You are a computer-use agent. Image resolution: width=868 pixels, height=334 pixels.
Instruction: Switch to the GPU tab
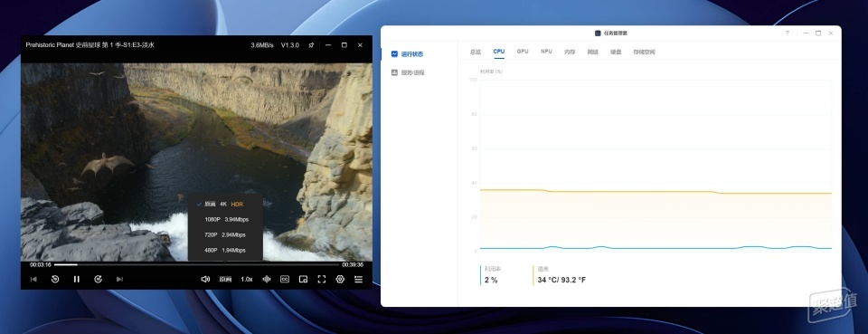pos(523,51)
